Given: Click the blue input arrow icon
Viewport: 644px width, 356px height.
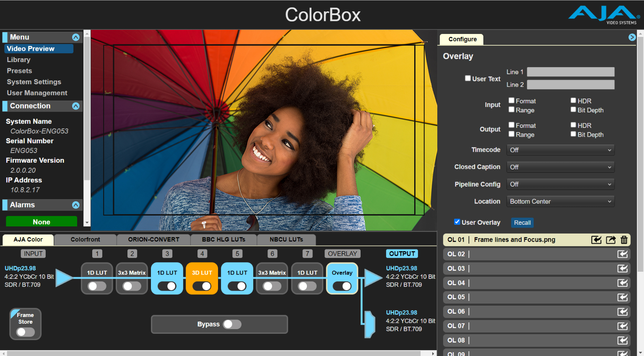Looking at the screenshot, I should tap(64, 278).
